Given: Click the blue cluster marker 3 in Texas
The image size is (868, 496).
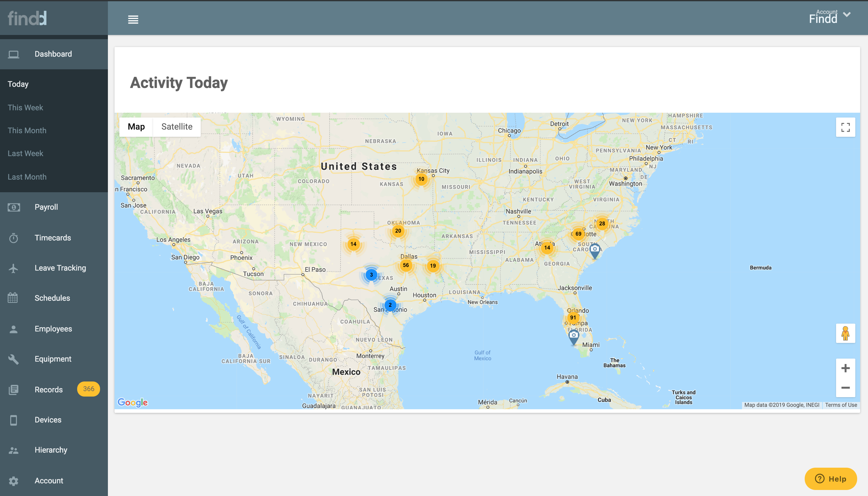Looking at the screenshot, I should tap(371, 275).
